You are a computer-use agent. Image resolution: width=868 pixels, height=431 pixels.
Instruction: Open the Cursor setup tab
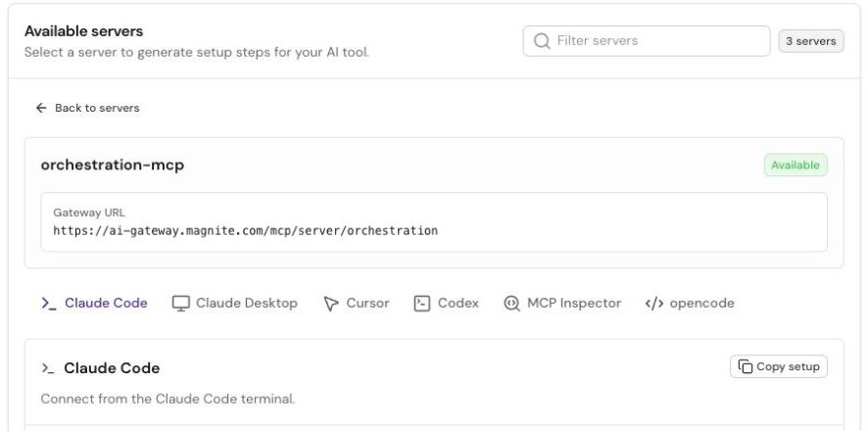357,304
